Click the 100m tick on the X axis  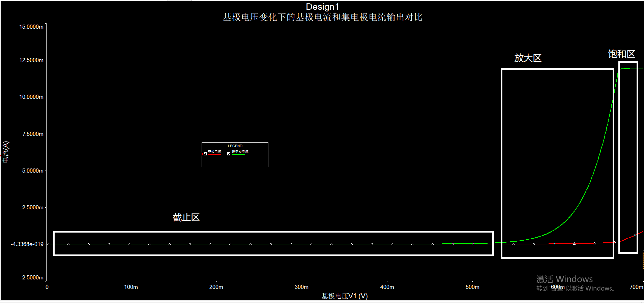coord(131,287)
